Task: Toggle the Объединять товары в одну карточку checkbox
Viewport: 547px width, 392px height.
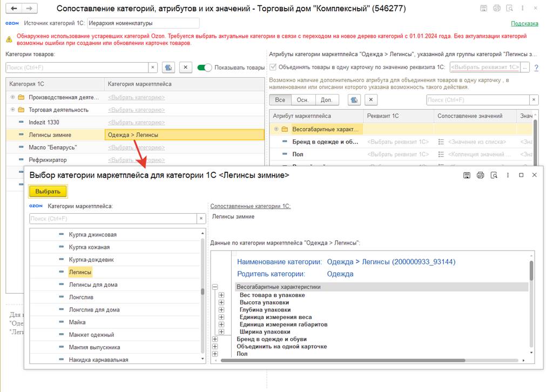Action: 273,67
